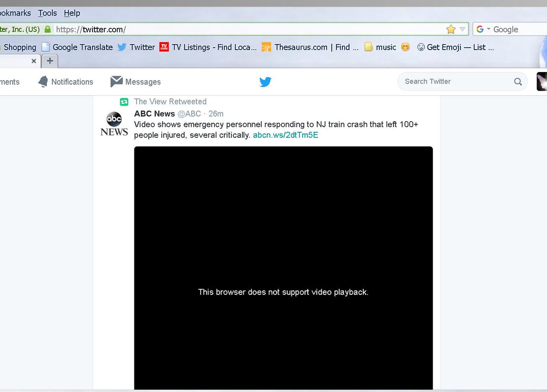
Task: Open the Tools menu
Action: [47, 13]
